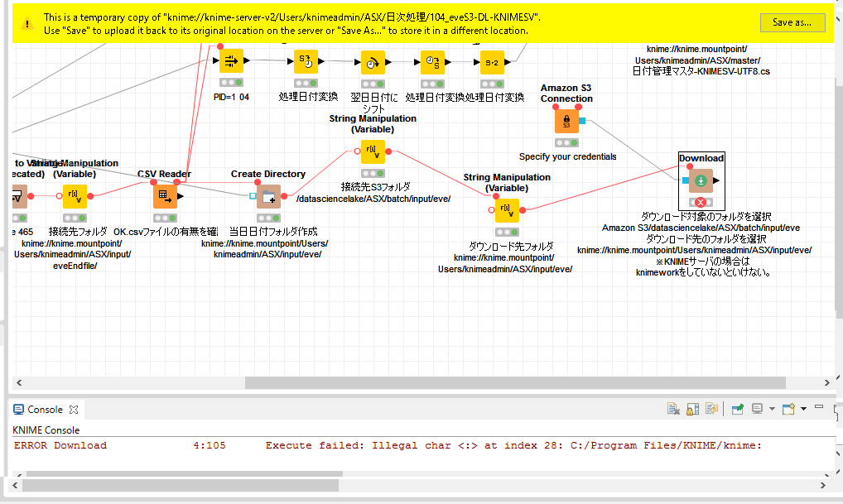The width and height of the screenshot is (843, 504).
Task: Click the kniemworkをしていないといけない note text
Action: [703, 272]
